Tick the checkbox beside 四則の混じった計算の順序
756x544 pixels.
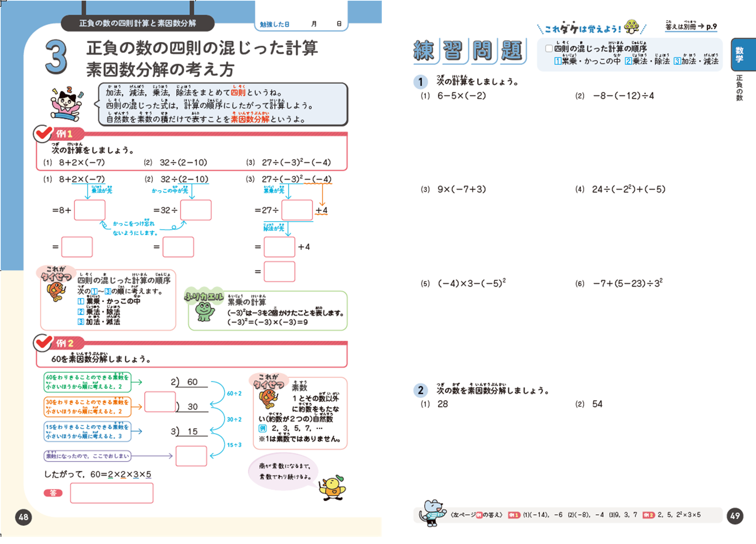pyautogui.click(x=549, y=48)
